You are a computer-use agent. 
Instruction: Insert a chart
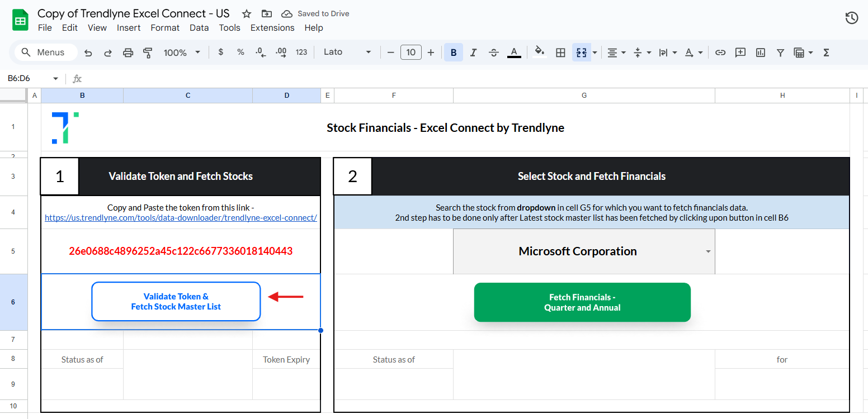click(760, 53)
